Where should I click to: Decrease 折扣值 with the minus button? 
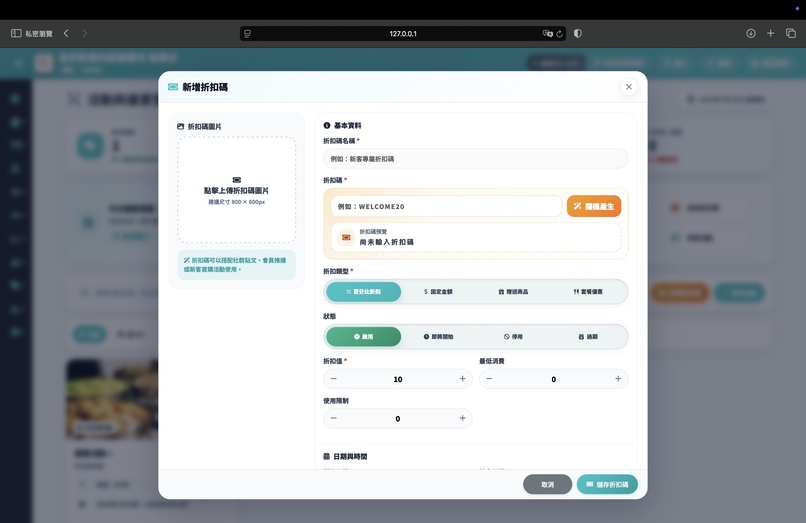click(x=334, y=378)
